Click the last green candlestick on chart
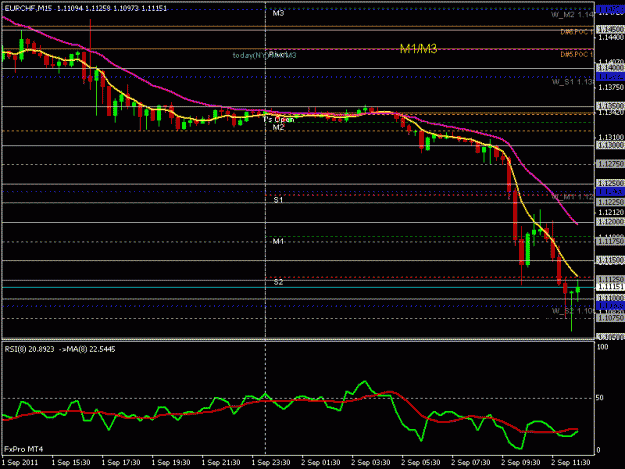 (x=578, y=290)
